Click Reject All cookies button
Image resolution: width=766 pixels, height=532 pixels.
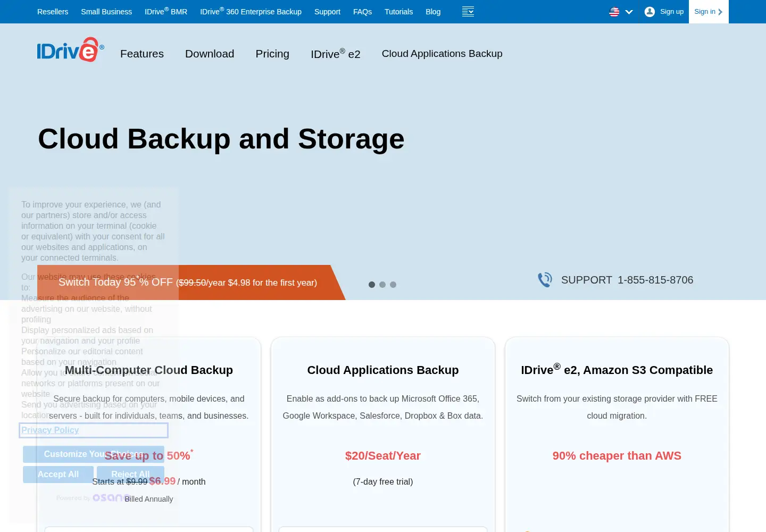(x=130, y=475)
